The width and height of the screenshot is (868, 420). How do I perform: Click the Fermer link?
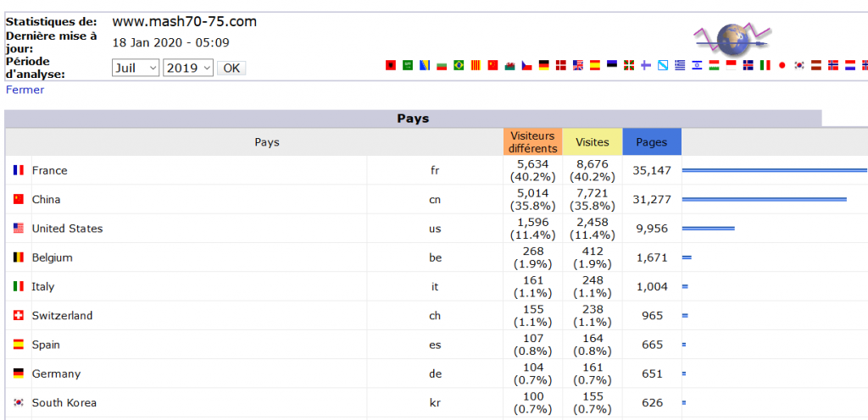pos(25,90)
